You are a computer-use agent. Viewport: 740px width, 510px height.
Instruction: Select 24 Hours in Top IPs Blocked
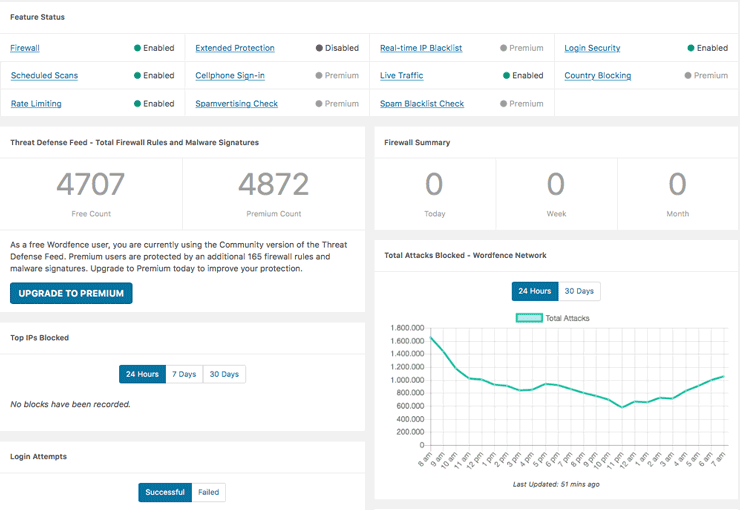click(141, 374)
